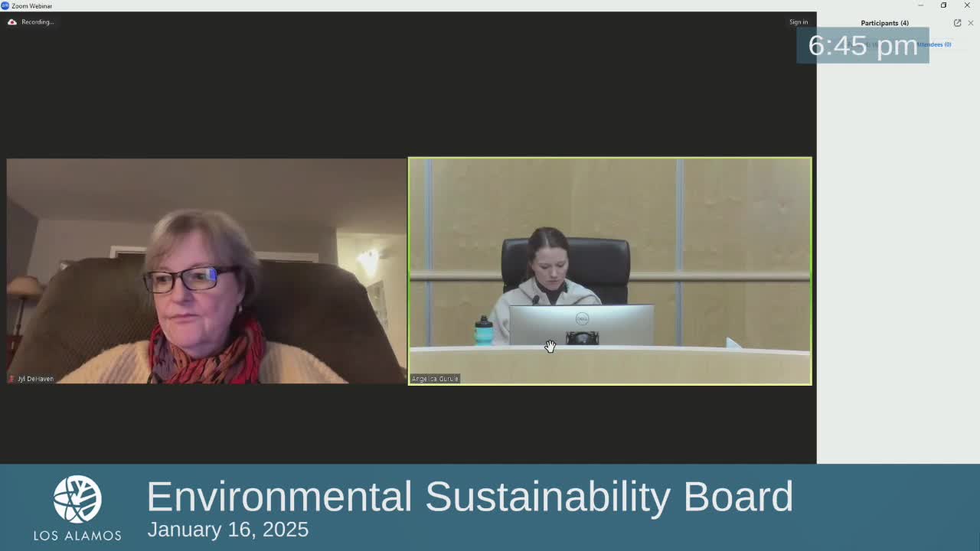Close the Zoom Webinar window
The width and height of the screenshot is (980, 551).
coord(967,5)
